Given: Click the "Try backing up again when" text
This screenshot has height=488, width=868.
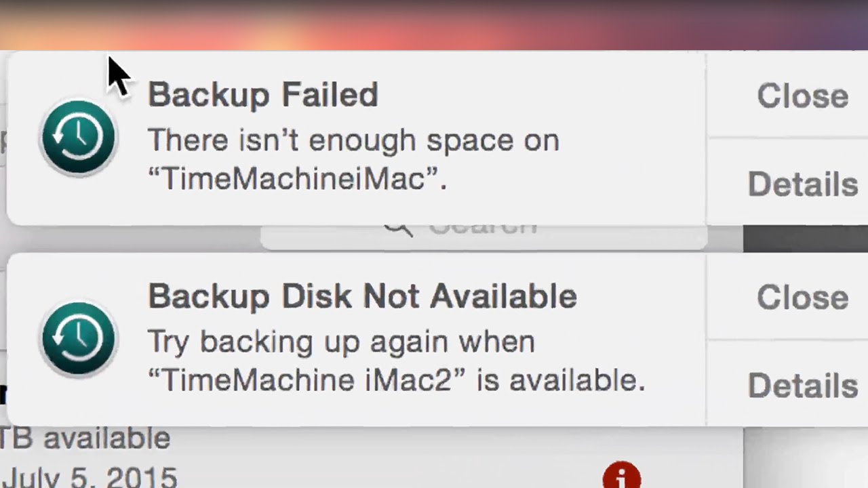Looking at the screenshot, I should point(341,342).
